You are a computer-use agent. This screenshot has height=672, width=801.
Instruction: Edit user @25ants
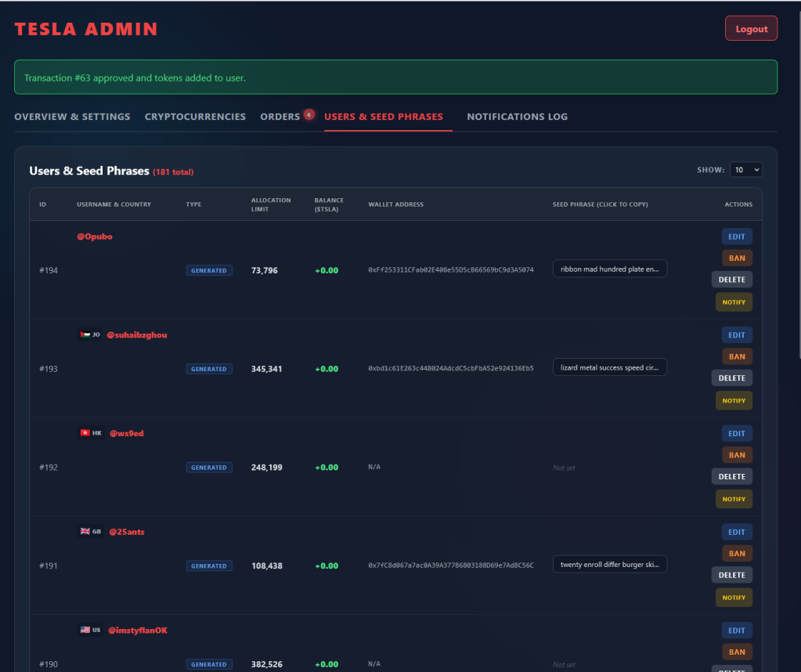click(737, 532)
